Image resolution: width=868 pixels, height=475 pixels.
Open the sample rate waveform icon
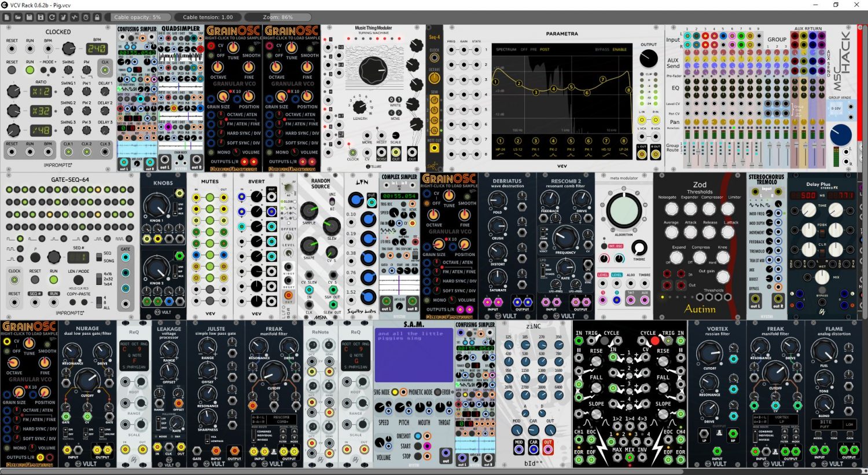click(x=75, y=17)
